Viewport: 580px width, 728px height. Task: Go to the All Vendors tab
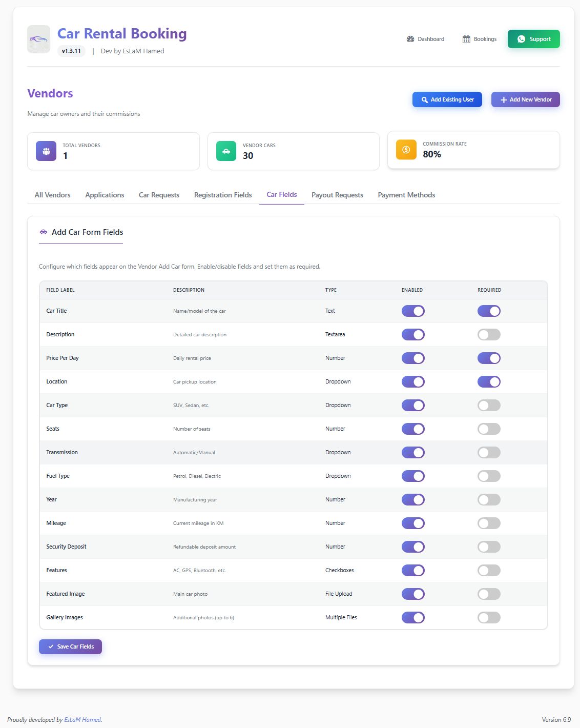52,195
